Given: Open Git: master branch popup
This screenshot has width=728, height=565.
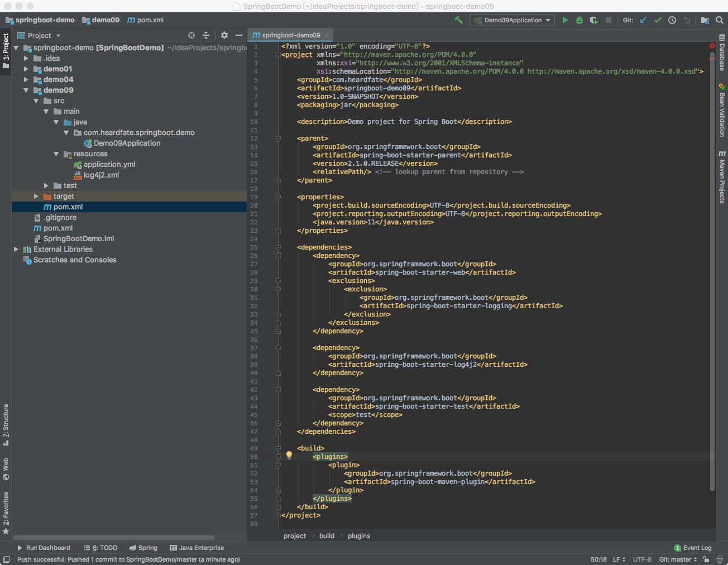Looking at the screenshot, I should (678, 559).
